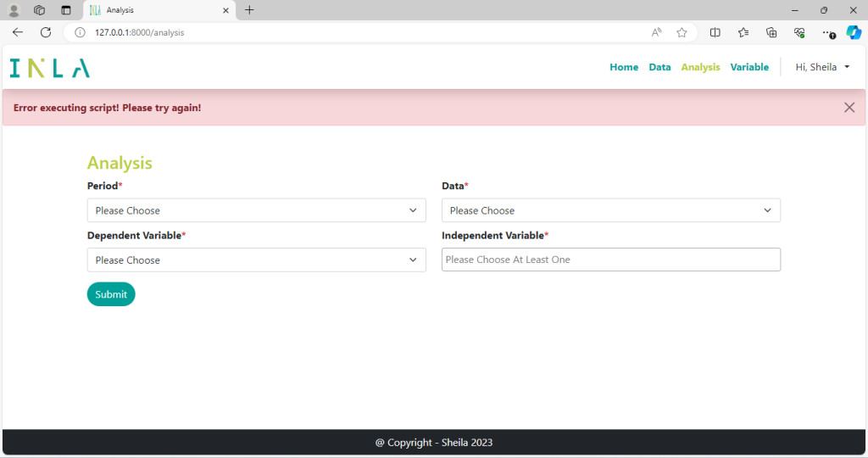The image size is (868, 458).
Task: Dismiss the error alert with X
Action: click(x=849, y=108)
